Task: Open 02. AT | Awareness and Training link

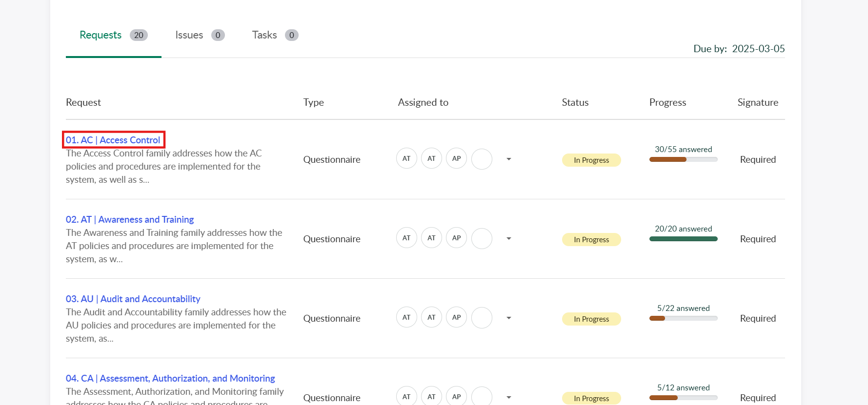Action: pos(130,219)
